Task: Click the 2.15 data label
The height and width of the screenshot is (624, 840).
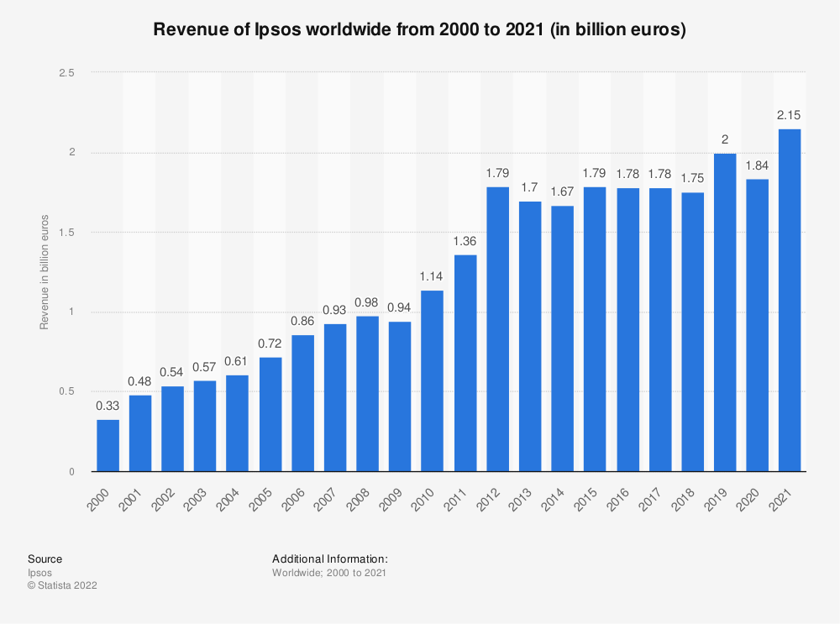Action: click(x=789, y=115)
